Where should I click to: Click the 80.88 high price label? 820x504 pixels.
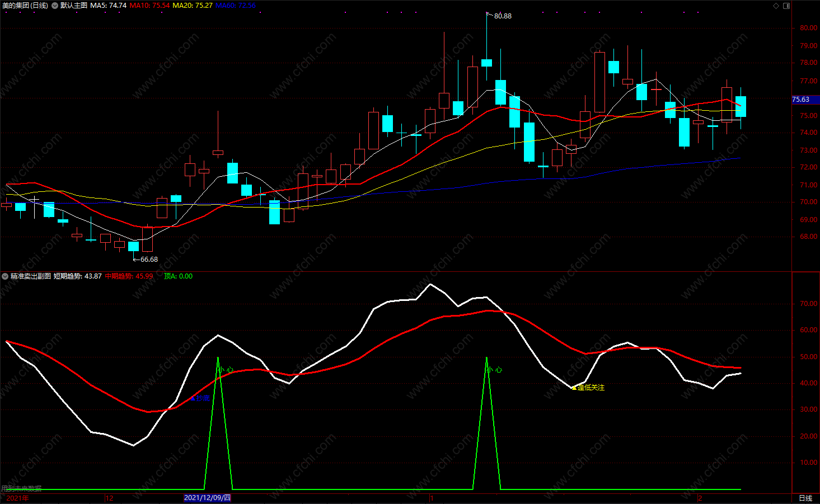coord(503,16)
